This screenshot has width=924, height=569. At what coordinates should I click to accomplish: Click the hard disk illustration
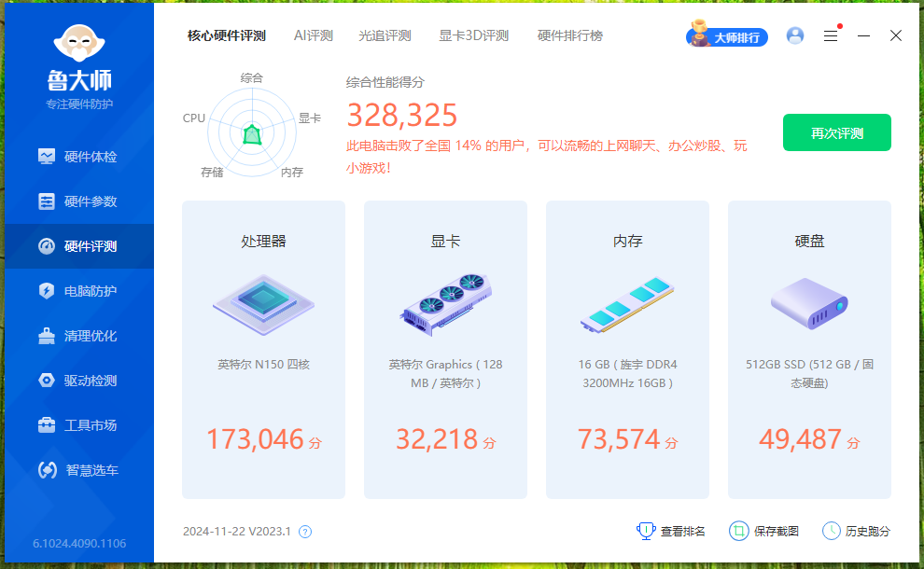[x=809, y=303]
